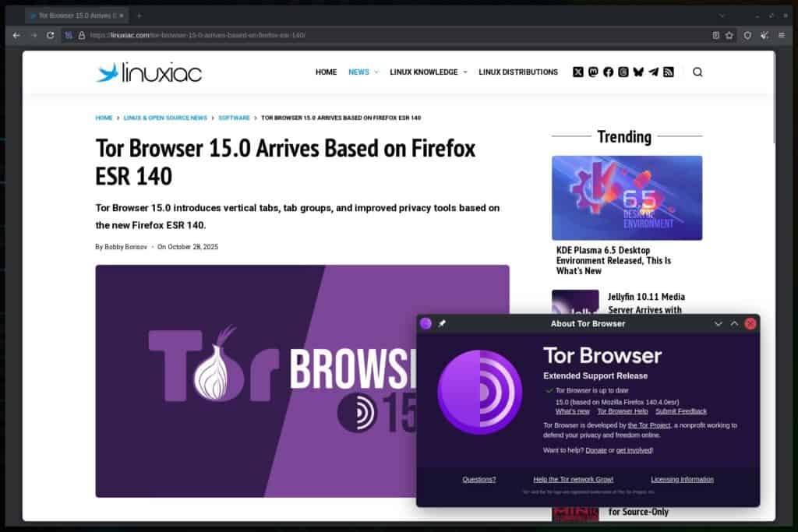Pin the About Tor Browser dialog on top
Viewport: 798px width, 532px height.
(x=442, y=323)
